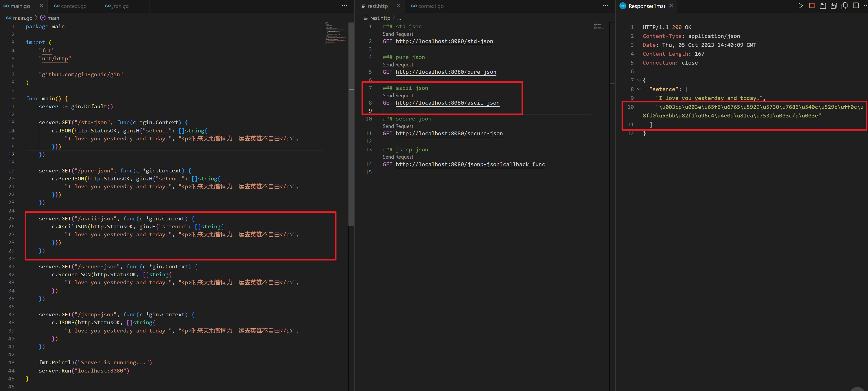Run the request with the play icon

801,6
